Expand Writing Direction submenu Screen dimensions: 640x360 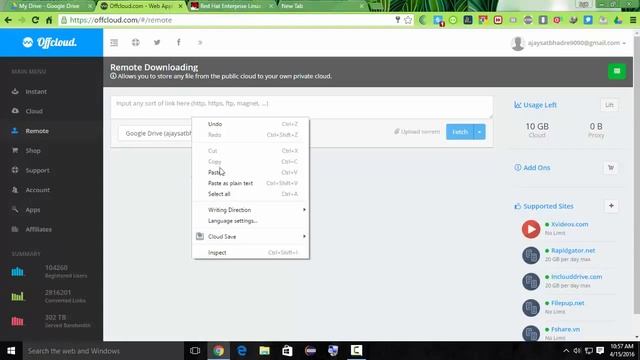[x=251, y=210]
